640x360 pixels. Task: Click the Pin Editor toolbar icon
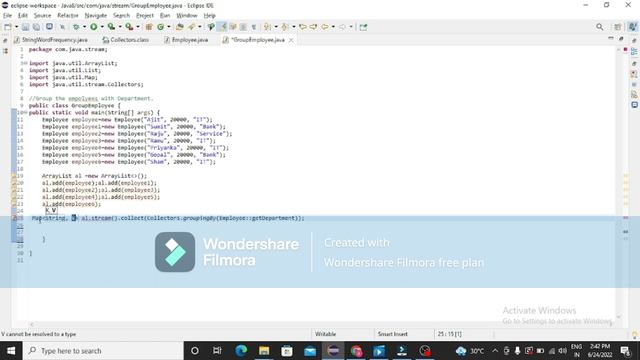[x=363, y=27]
